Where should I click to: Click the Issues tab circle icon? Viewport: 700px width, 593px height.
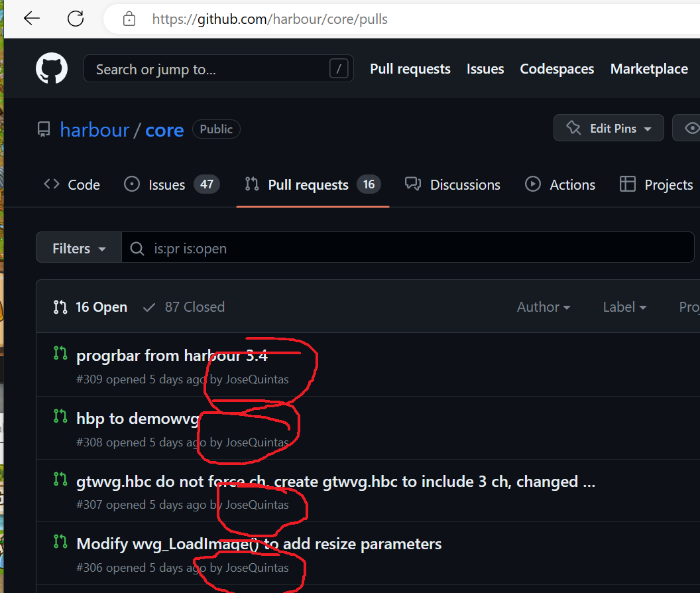click(x=132, y=184)
